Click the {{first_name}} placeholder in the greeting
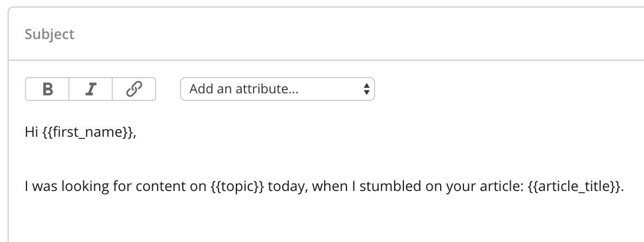The image size is (644, 242). point(87,132)
